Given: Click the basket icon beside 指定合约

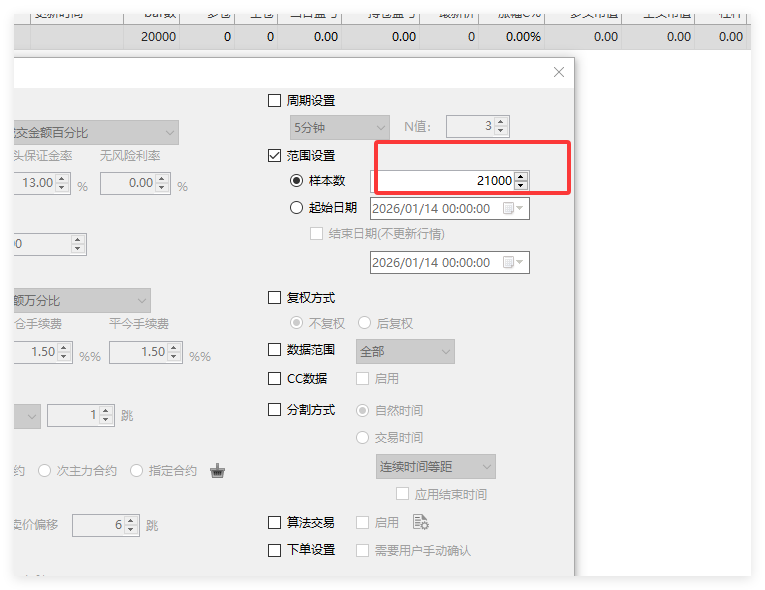Looking at the screenshot, I should 218,471.
